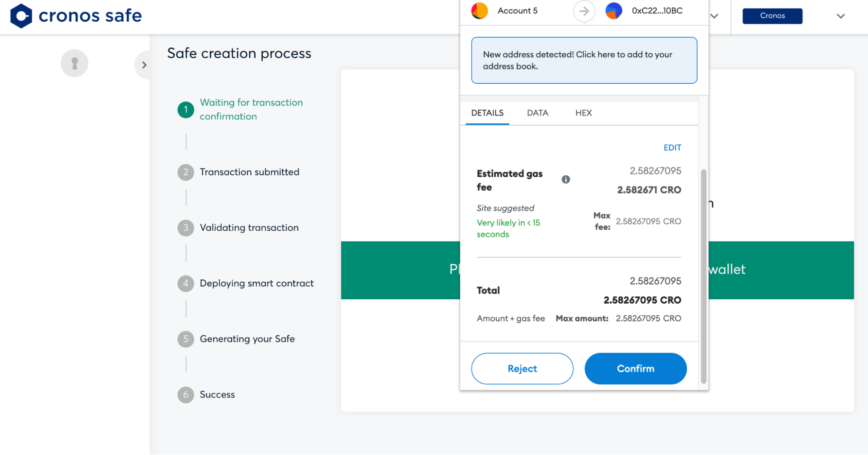Select the DETAILS tab
The width and height of the screenshot is (868, 455).
[487, 113]
